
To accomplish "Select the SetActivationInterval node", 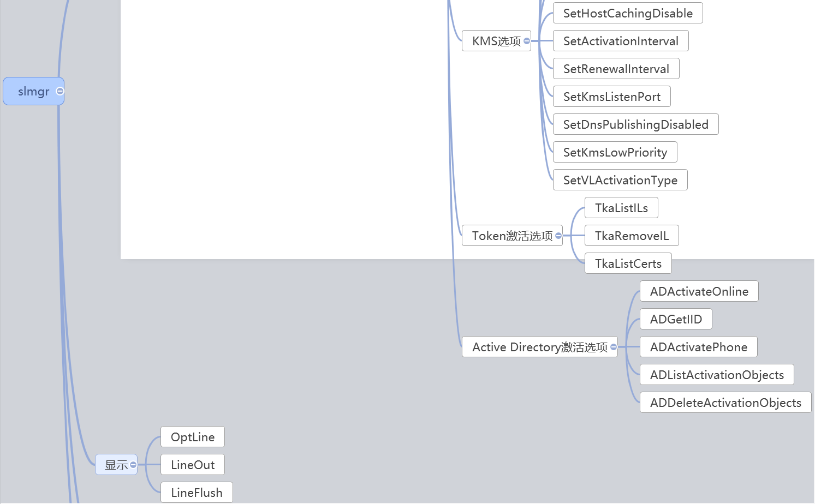I will pyautogui.click(x=620, y=41).
